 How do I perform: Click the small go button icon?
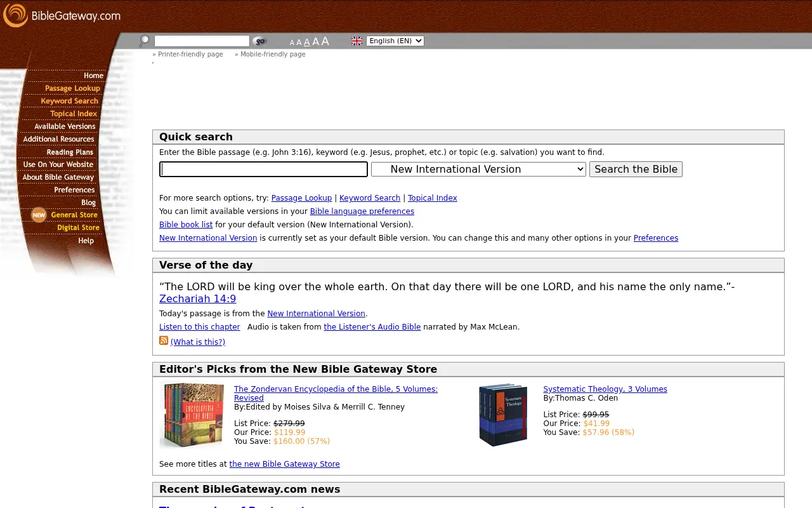259,41
